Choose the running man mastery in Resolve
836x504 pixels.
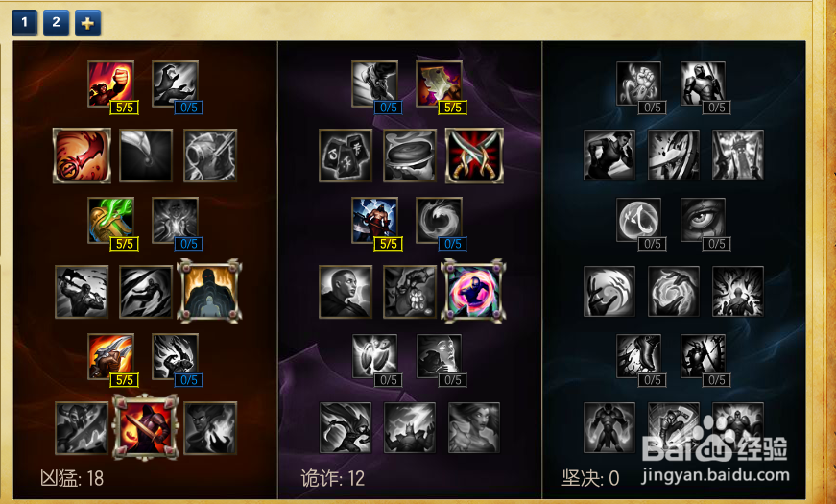pos(609,155)
